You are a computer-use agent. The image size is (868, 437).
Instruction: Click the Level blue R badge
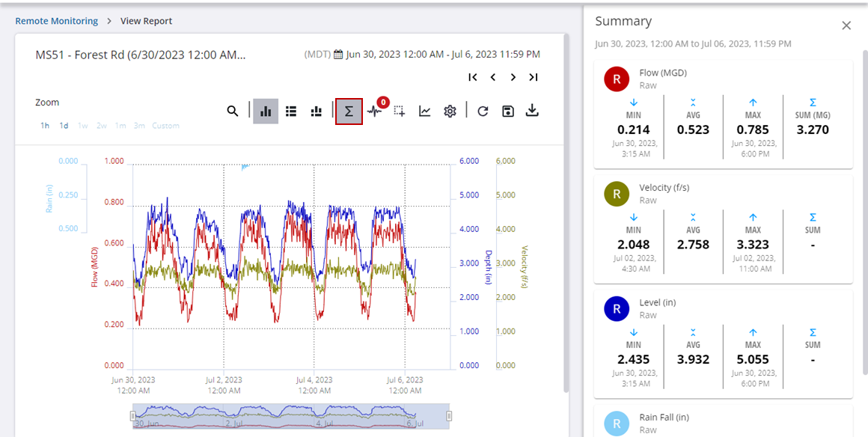click(617, 308)
